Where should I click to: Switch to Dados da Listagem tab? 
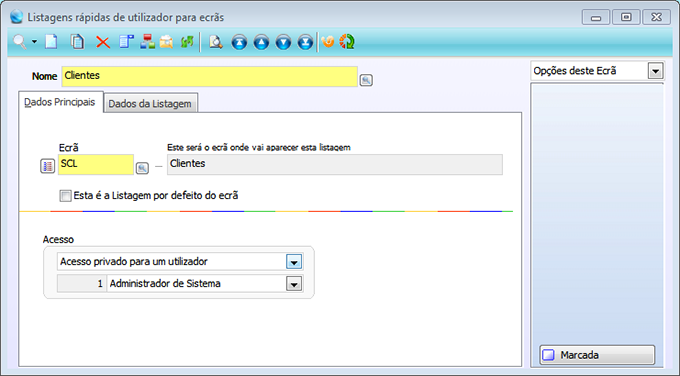pos(150,104)
